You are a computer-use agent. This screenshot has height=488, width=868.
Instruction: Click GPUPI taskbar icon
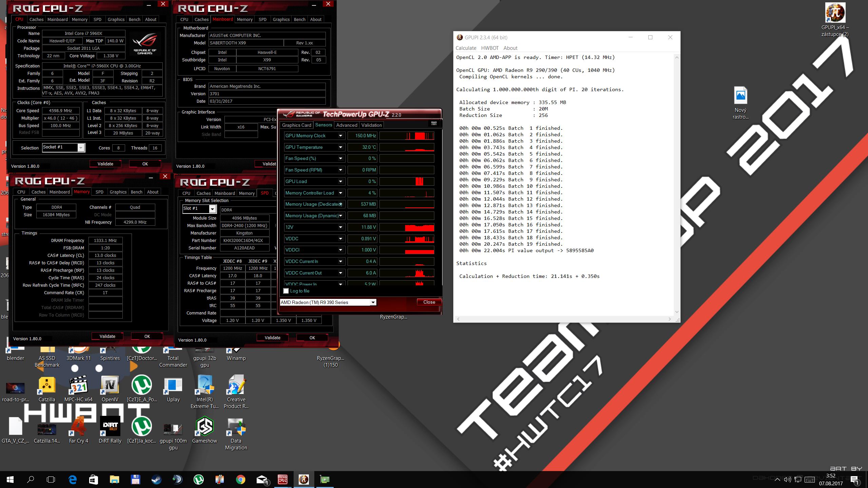point(303,480)
